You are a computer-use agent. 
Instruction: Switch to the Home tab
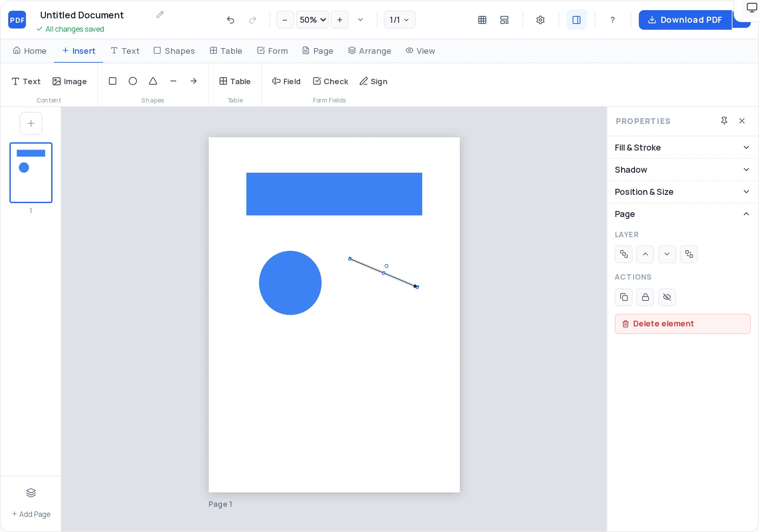tap(29, 51)
